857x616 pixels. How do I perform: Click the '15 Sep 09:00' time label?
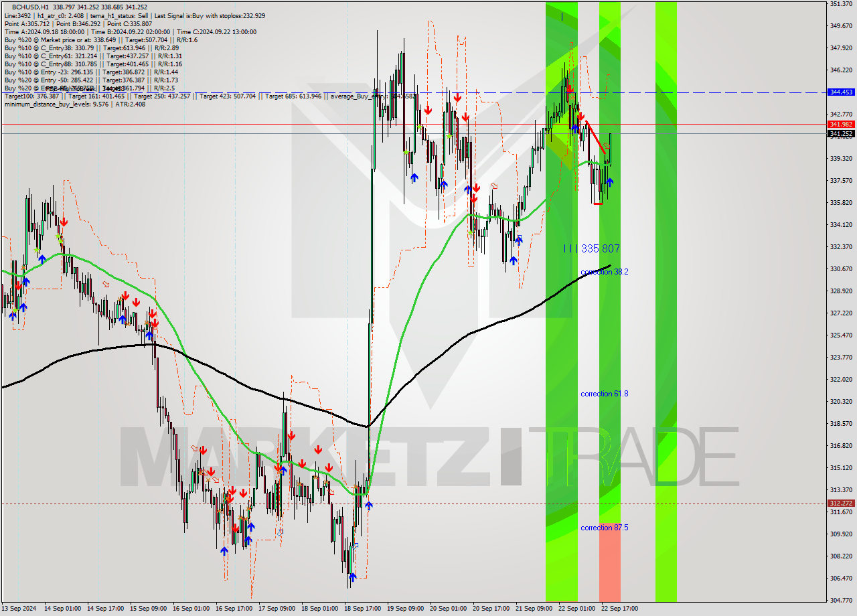tap(148, 609)
